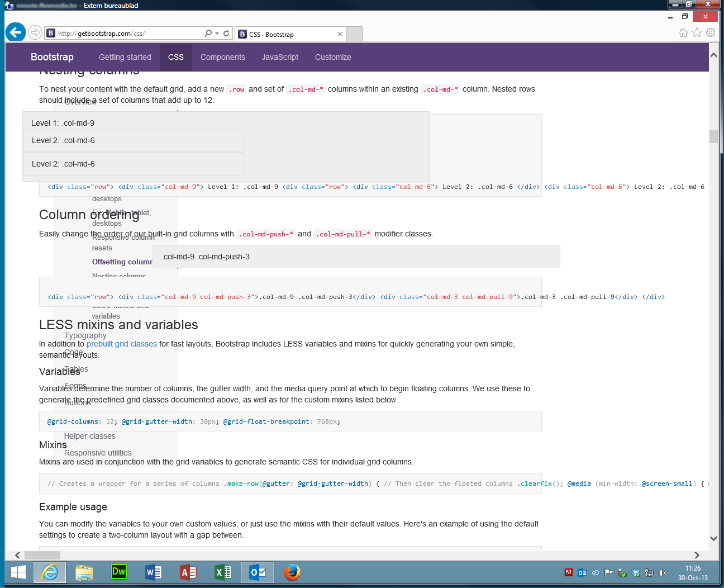The height and width of the screenshot is (588, 724).
Task: Close the CSS · Bootstrap tab
Action: pos(340,34)
